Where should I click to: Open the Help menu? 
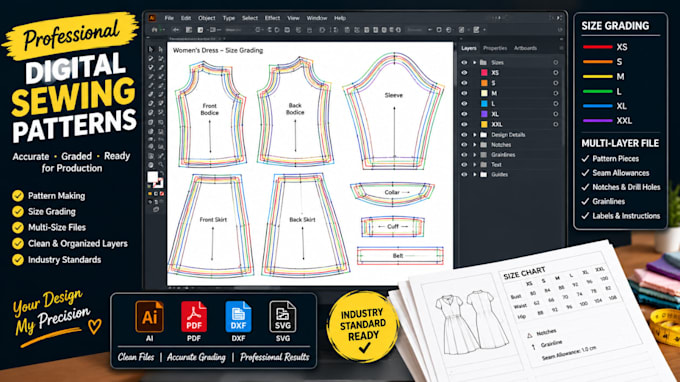[x=340, y=18]
